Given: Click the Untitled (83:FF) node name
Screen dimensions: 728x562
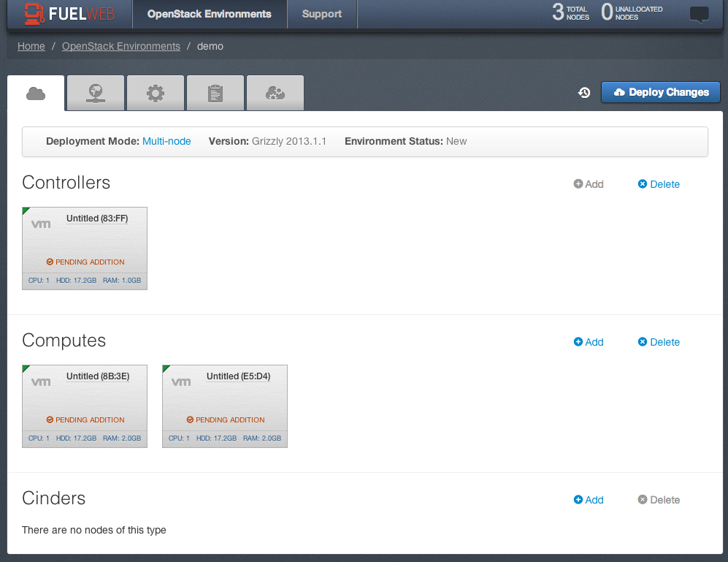Looking at the screenshot, I should click(x=97, y=219).
